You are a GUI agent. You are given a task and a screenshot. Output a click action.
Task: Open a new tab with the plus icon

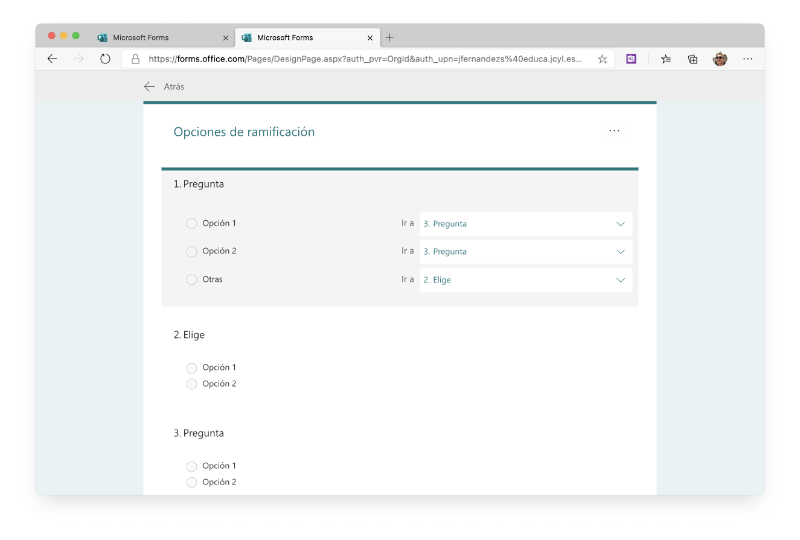click(389, 37)
